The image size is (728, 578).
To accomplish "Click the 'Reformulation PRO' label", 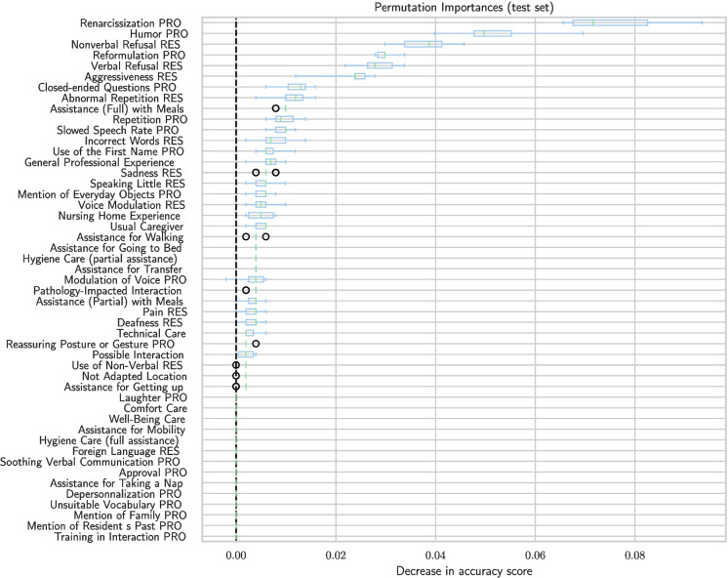I will pyautogui.click(x=139, y=56).
